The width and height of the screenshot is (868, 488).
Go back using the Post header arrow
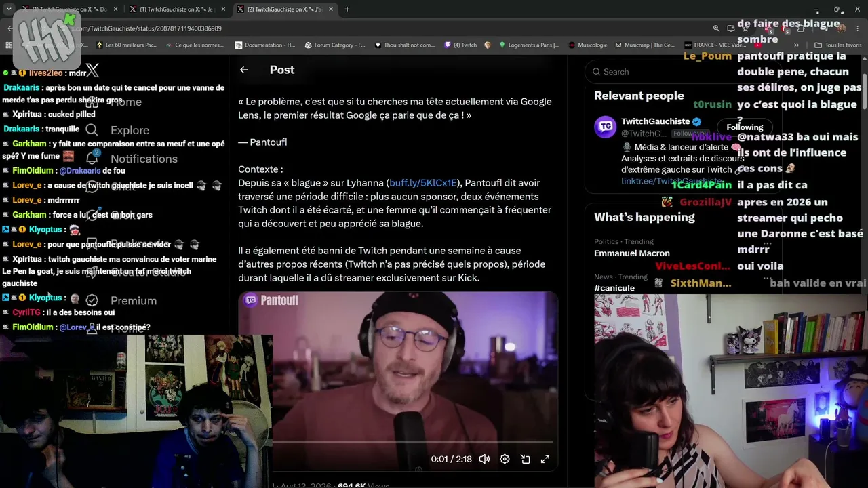click(x=244, y=70)
